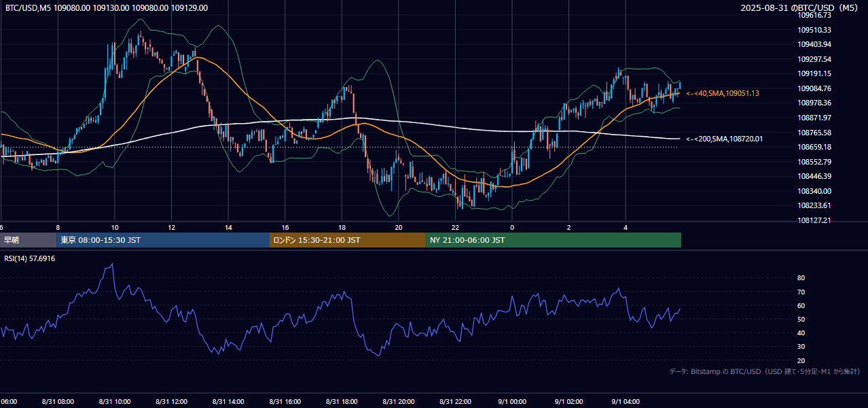This screenshot has width=868, height=408.
Task: Click the BTC/USD,M5 OHLC header text
Action: coord(107,8)
